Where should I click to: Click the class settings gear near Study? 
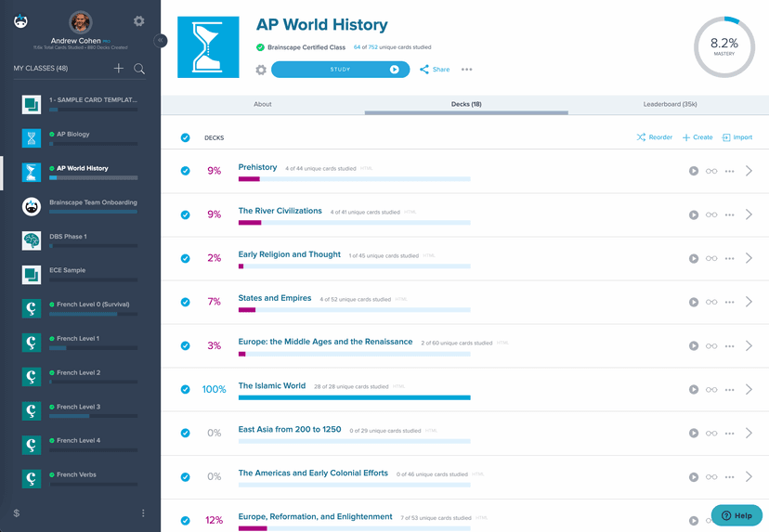coord(261,70)
